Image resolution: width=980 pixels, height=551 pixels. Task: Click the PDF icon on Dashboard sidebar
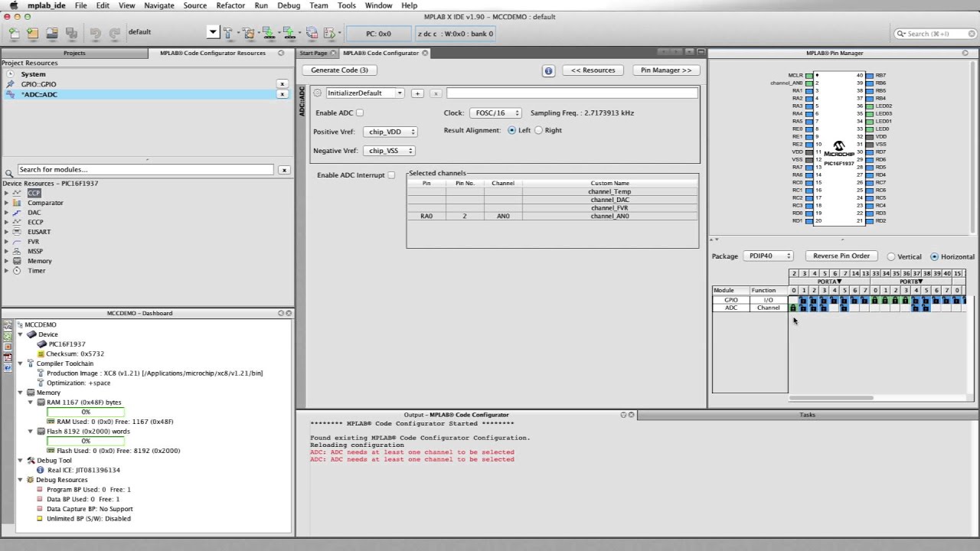coord(8,357)
